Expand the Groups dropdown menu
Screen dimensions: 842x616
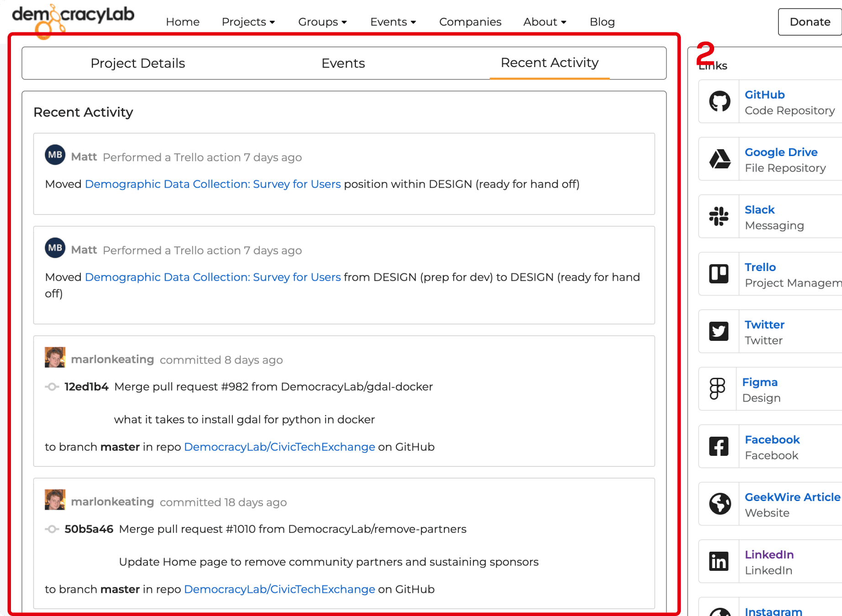tap(323, 22)
